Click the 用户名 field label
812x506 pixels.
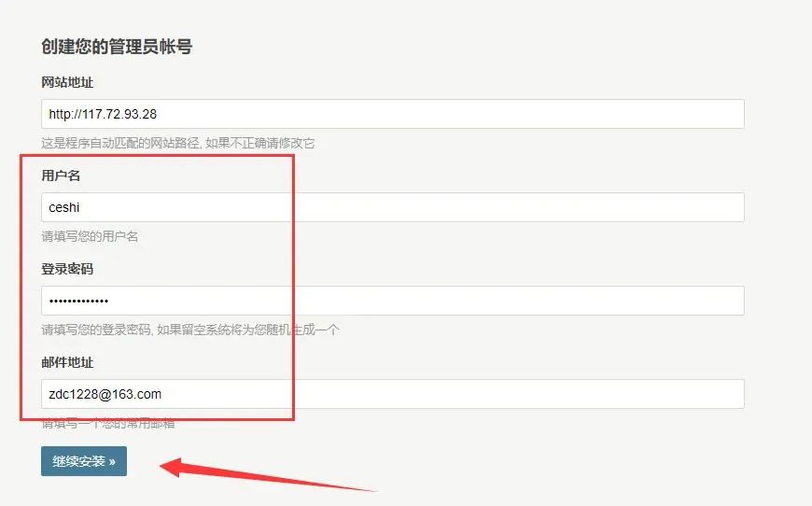[x=61, y=176]
